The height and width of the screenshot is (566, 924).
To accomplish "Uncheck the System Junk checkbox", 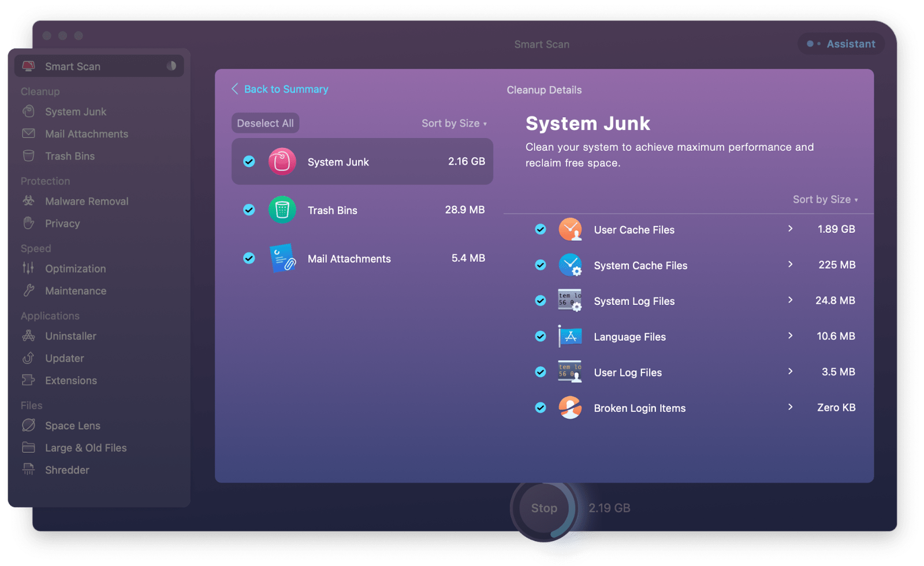I will pos(249,162).
